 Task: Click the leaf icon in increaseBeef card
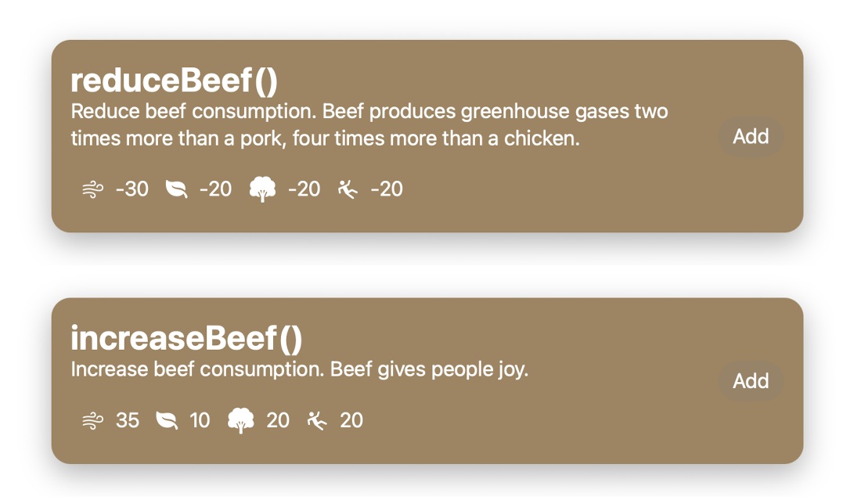click(166, 421)
